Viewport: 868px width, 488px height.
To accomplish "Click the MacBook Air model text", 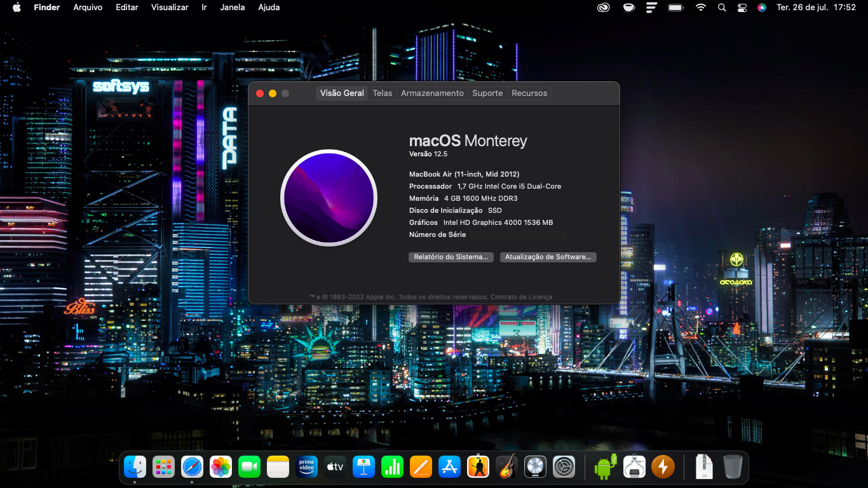I will (x=465, y=174).
